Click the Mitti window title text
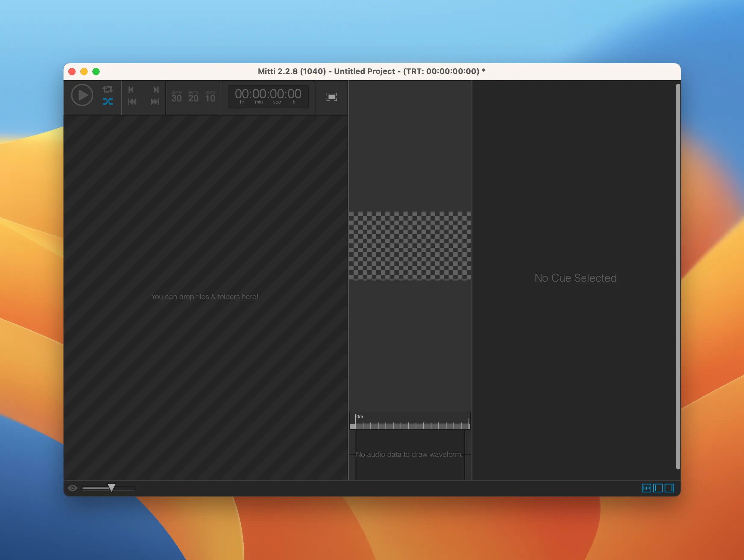Viewport: 744px width, 560px height. (371, 71)
